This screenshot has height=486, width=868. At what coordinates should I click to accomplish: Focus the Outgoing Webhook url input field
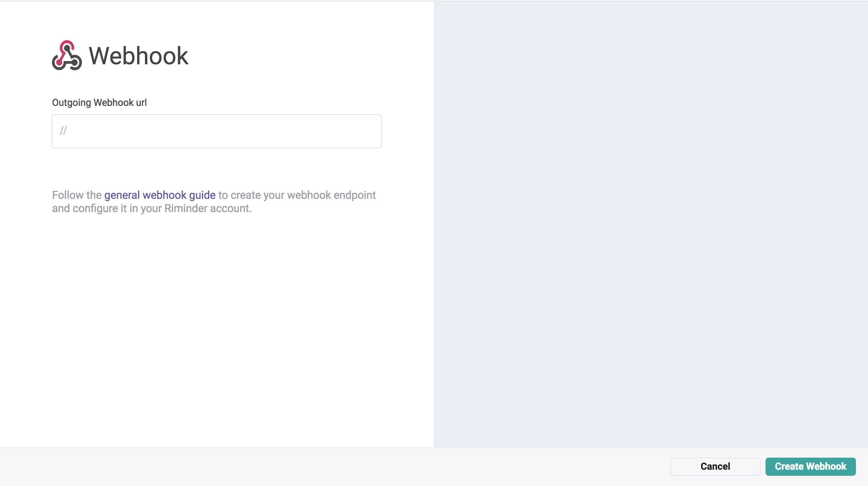pyautogui.click(x=216, y=131)
